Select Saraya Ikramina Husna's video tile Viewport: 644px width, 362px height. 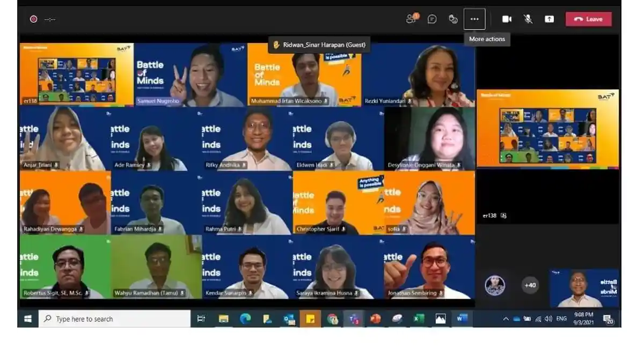tap(339, 267)
